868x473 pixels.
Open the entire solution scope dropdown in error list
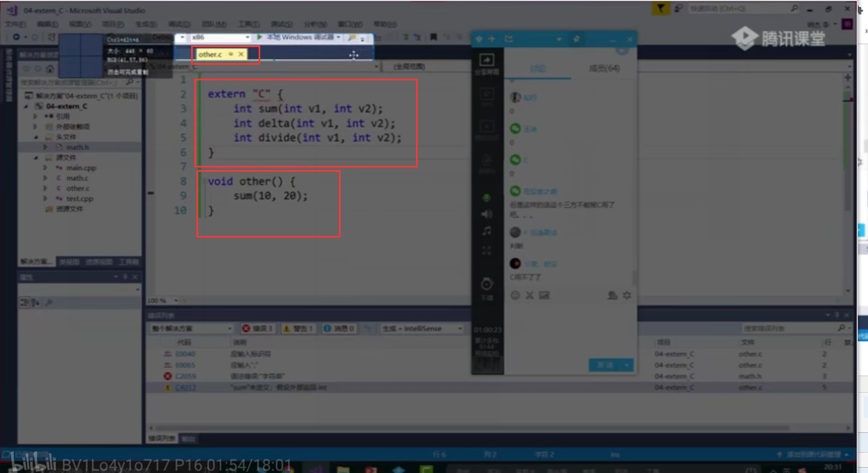pyautogui.click(x=191, y=329)
